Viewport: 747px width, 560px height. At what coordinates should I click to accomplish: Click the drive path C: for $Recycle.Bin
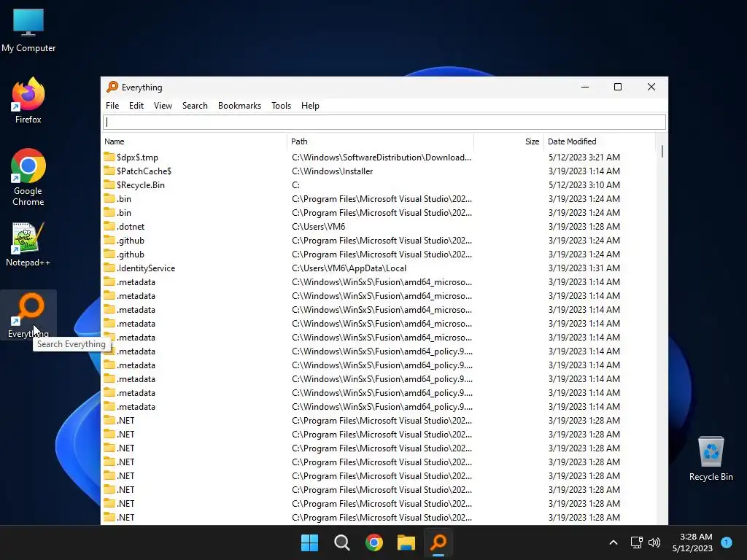pos(296,184)
